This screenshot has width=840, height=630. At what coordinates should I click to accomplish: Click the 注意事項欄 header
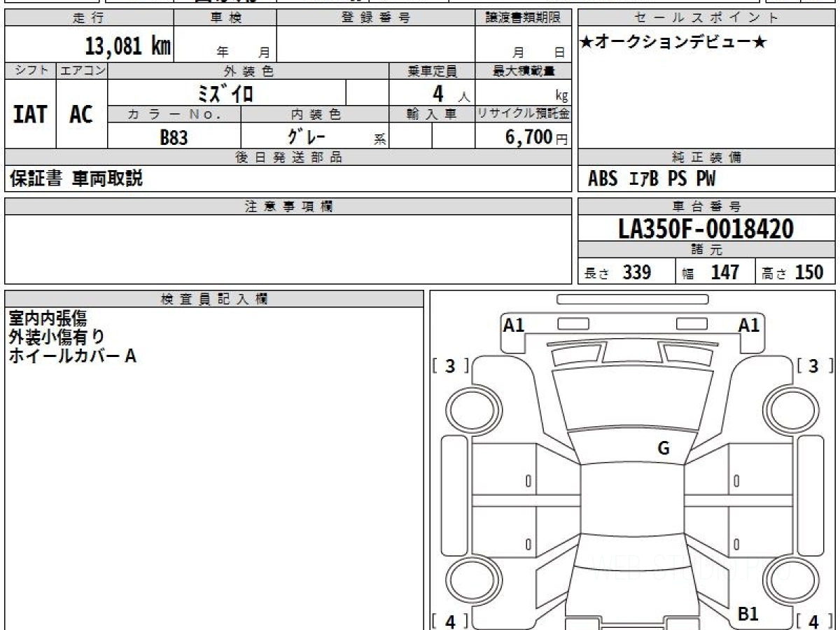coord(288,206)
